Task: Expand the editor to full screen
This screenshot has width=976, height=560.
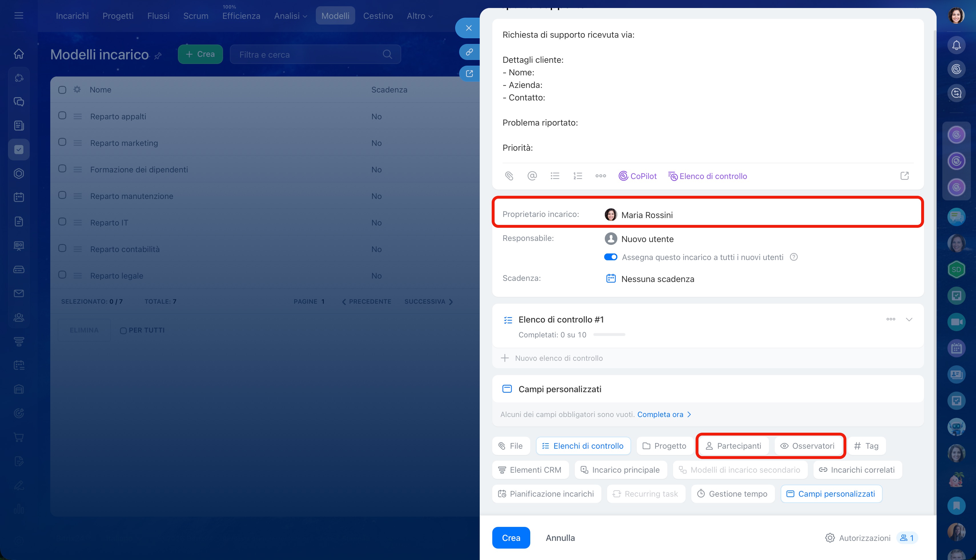Action: pyautogui.click(x=904, y=176)
